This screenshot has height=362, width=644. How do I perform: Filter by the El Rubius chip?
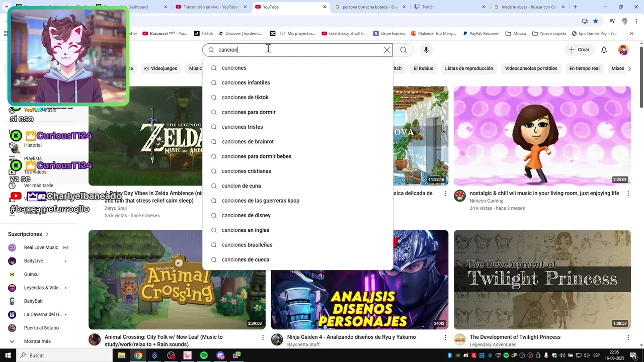pyautogui.click(x=423, y=68)
